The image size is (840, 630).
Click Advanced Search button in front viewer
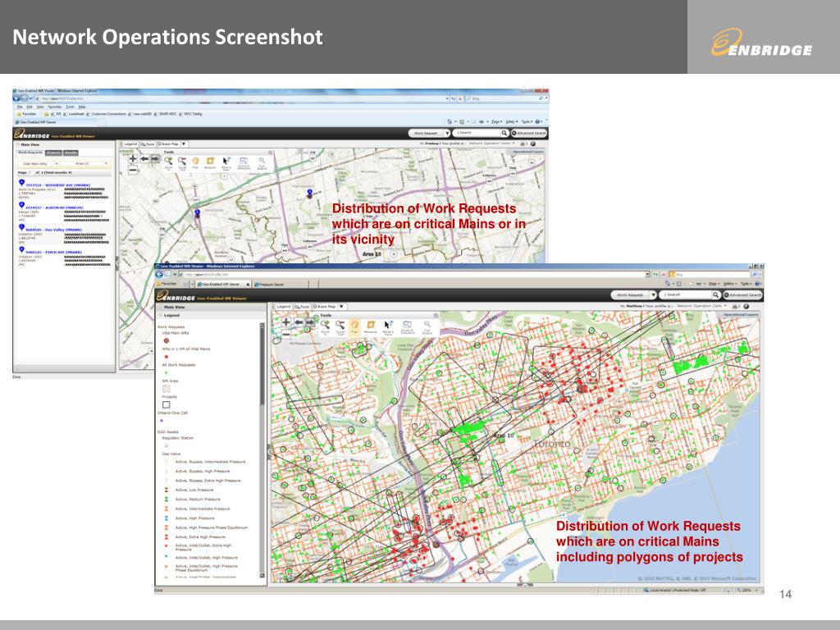point(743,294)
